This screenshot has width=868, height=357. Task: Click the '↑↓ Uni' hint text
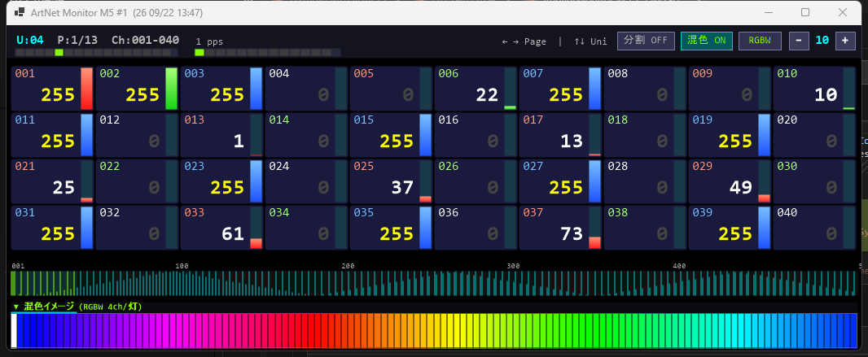point(590,41)
